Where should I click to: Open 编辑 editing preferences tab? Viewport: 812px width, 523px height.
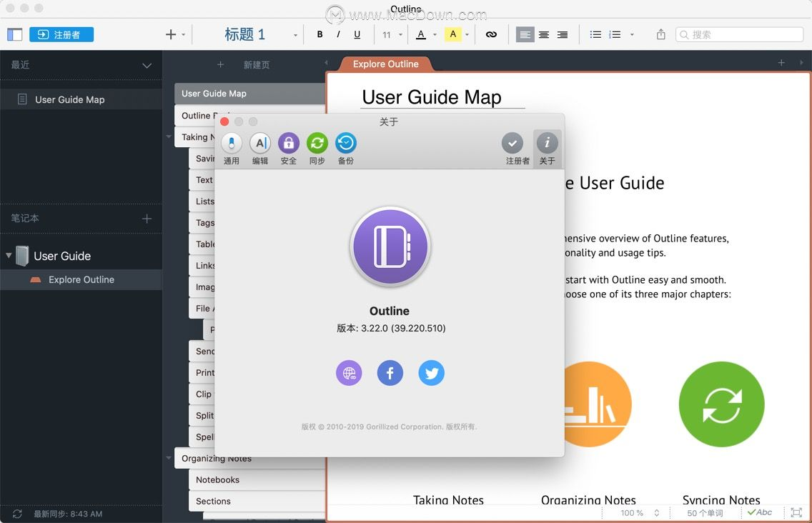[260, 149]
